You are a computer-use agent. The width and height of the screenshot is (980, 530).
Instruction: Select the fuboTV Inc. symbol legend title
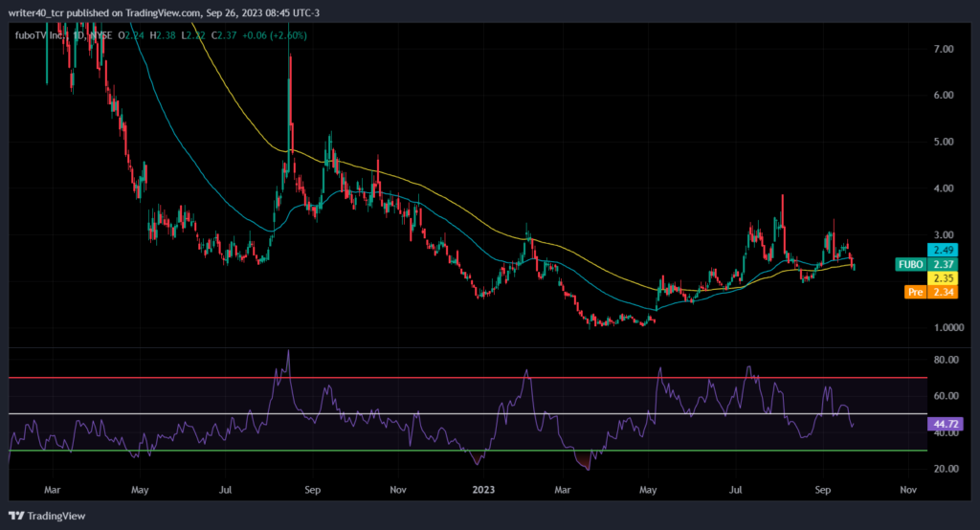click(40, 35)
